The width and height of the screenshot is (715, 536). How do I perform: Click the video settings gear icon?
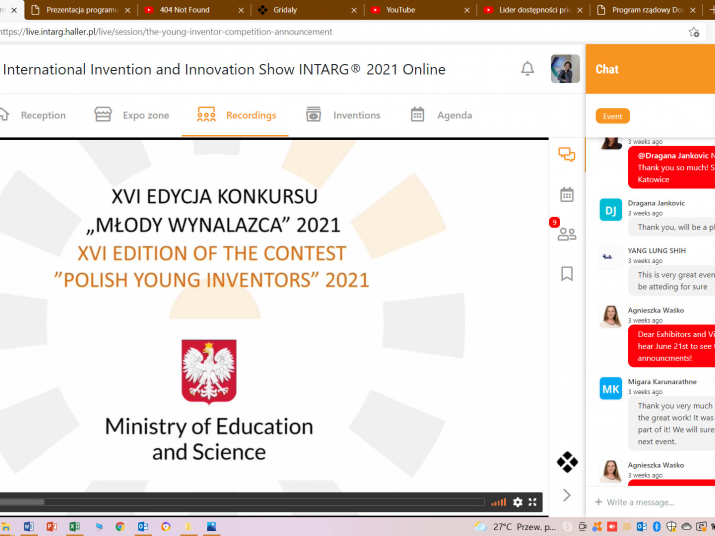pyautogui.click(x=517, y=502)
